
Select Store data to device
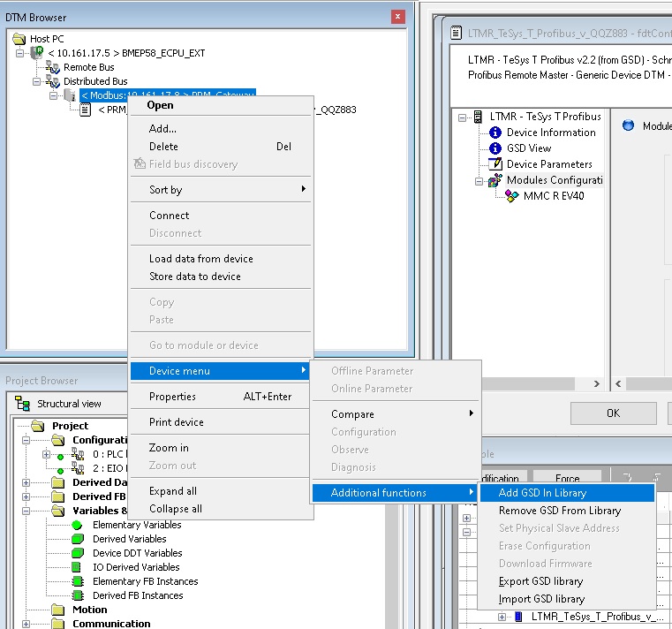(221, 277)
